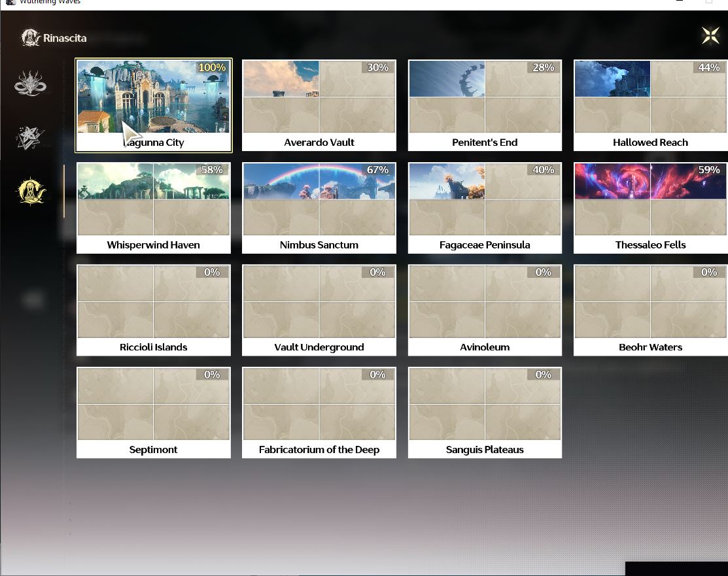This screenshot has width=728, height=576.
Task: Select the Fagaceae Peninsula card
Action: tap(485, 208)
